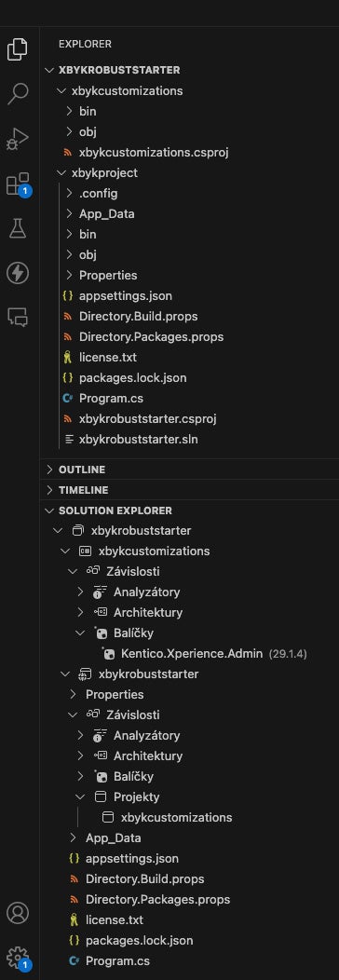The image size is (339, 980).
Task: Open the lightning bolt activity icon
Action: tap(18, 273)
